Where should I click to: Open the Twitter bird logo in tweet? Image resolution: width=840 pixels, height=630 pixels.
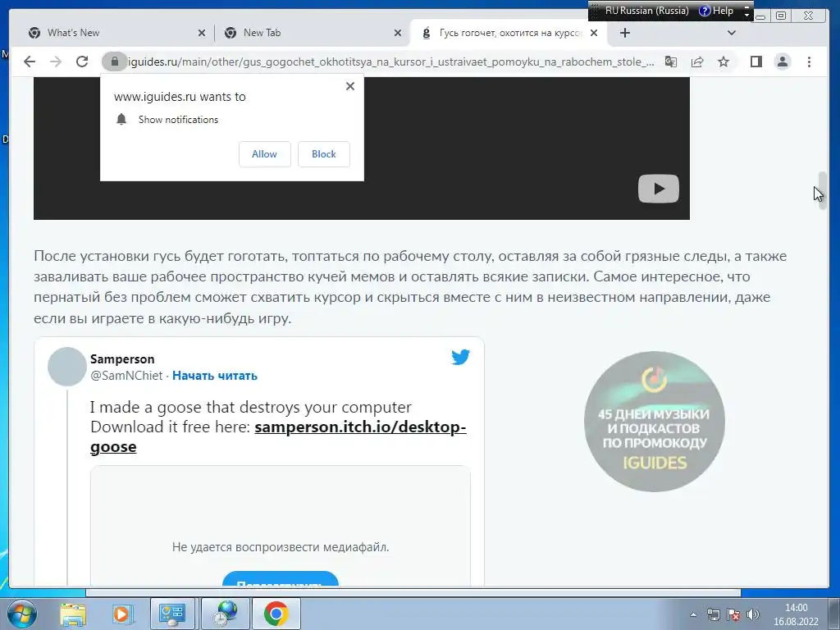[x=460, y=358]
